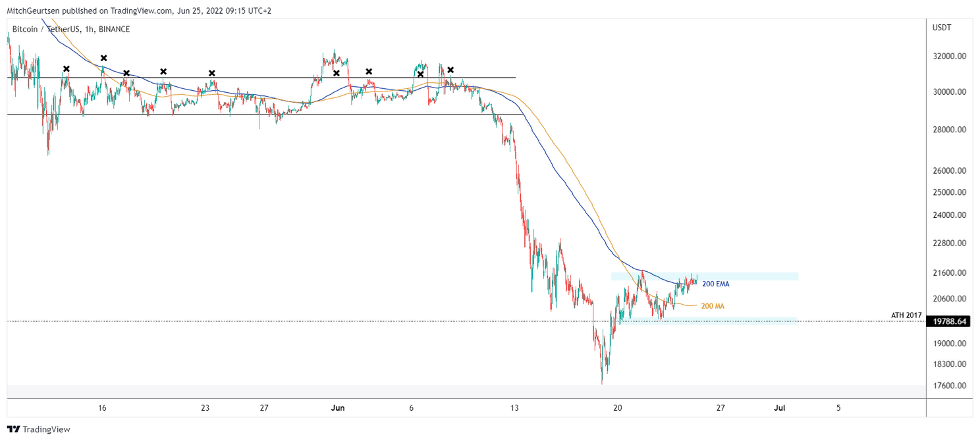Click the 30000.00 price axis label
Viewport: 980px width, 441px height.
[x=949, y=92]
